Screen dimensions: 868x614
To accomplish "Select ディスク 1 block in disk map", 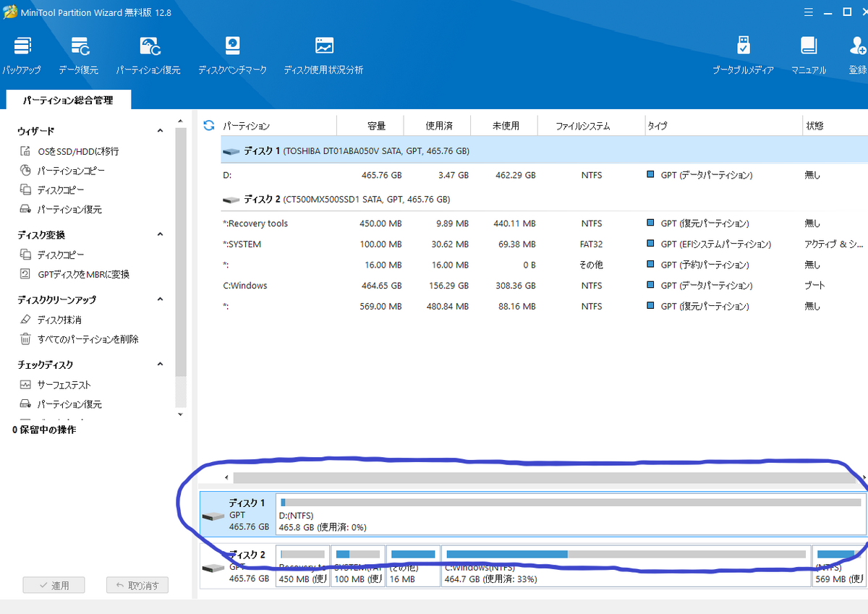I will [237, 515].
